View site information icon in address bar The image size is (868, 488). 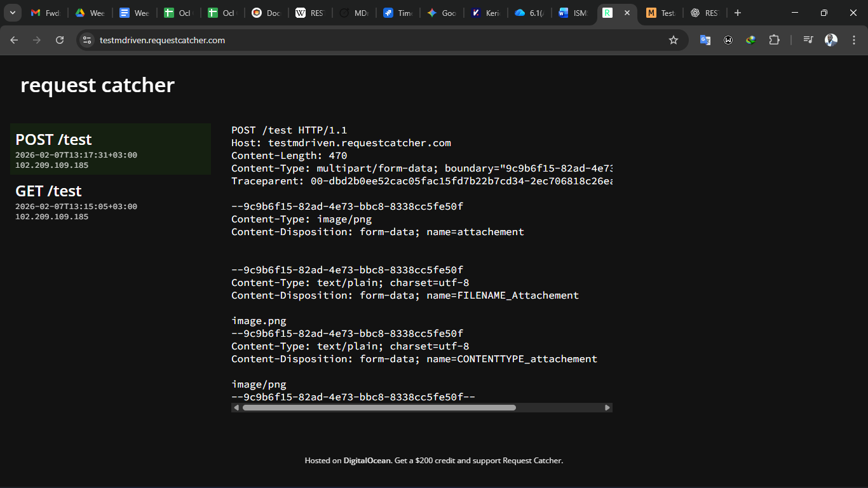87,40
